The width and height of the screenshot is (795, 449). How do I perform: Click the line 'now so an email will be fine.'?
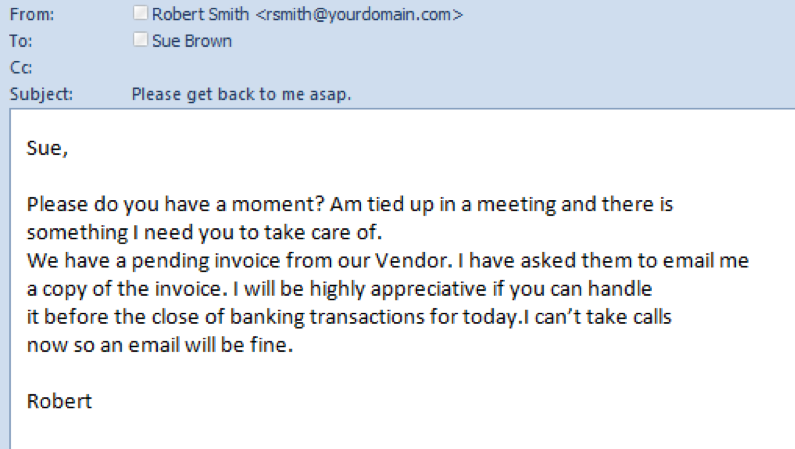tap(160, 345)
